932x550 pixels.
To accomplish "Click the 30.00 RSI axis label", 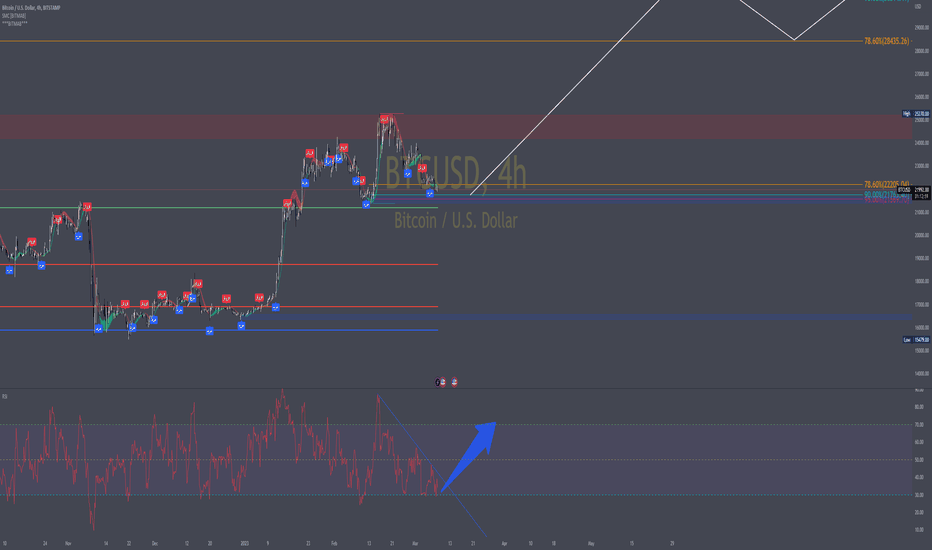I will [919, 495].
